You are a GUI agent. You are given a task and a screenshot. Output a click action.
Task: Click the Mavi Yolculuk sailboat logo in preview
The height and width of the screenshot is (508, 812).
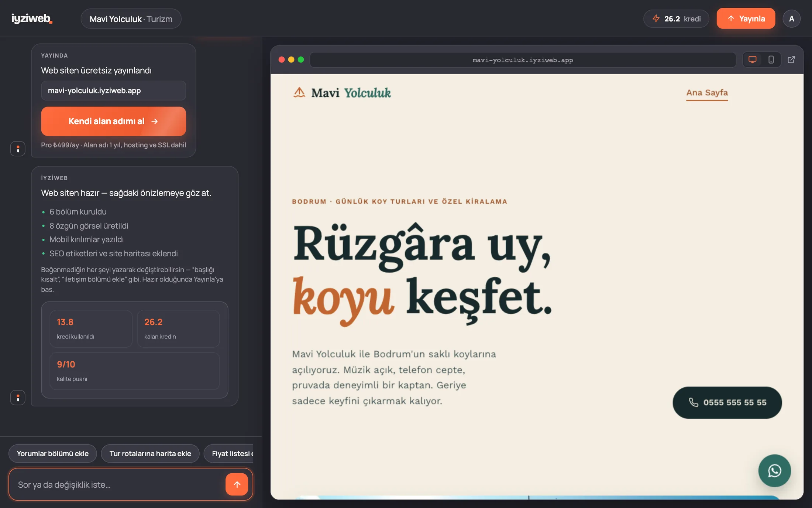tap(342, 92)
